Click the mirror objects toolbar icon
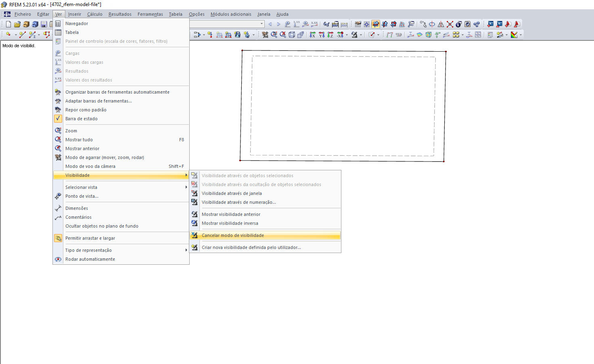 pos(441,24)
